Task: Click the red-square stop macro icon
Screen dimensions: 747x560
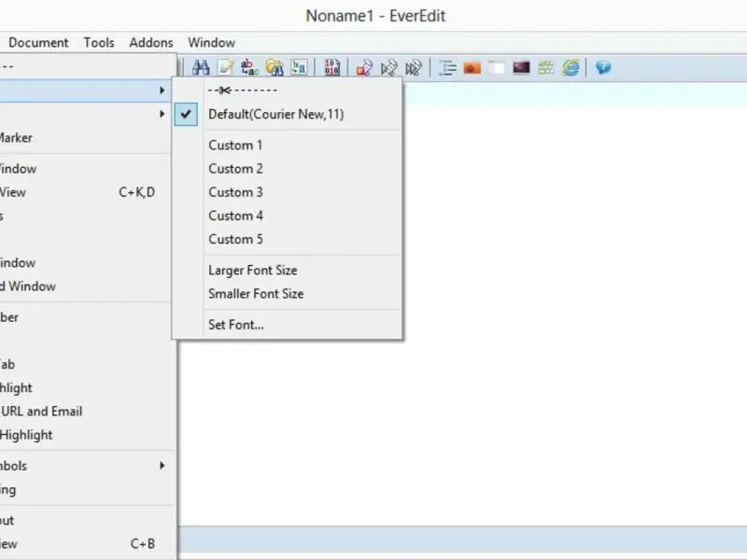Action: (x=364, y=67)
